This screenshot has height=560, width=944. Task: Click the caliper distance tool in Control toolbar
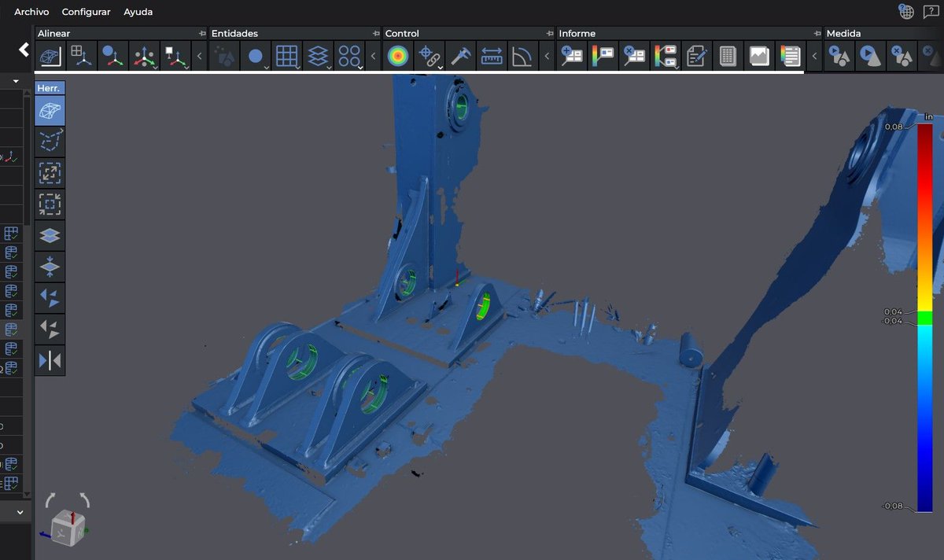(492, 56)
